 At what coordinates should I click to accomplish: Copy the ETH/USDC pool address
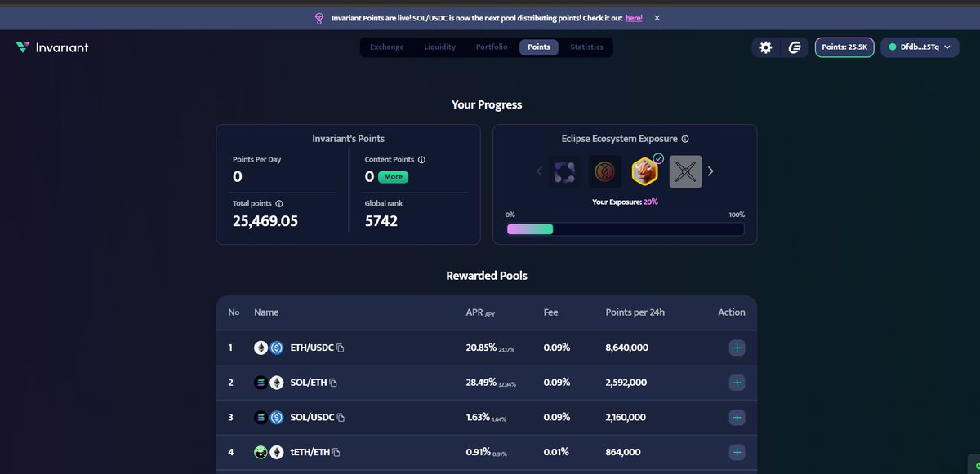click(x=341, y=348)
